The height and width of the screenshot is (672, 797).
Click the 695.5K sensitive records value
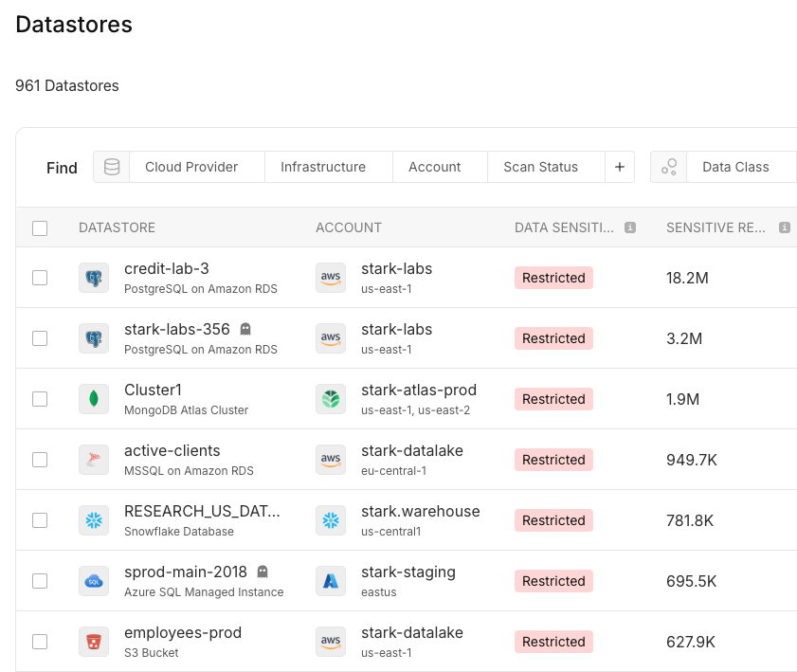coord(691,581)
